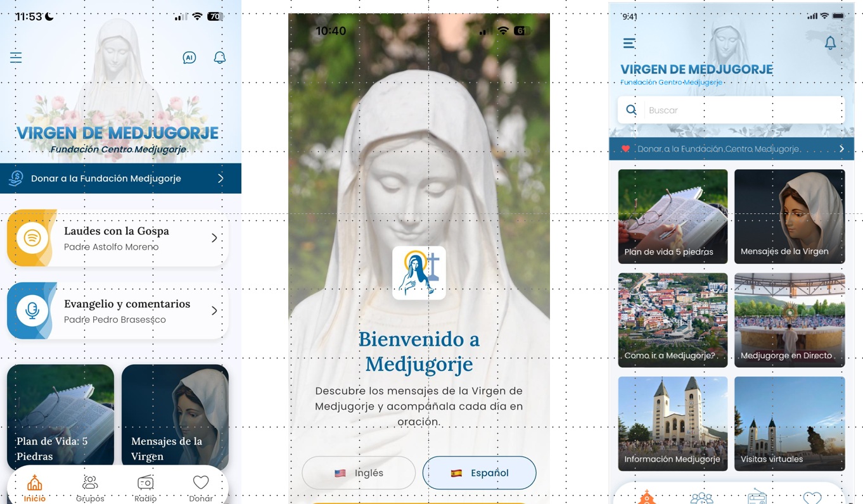This screenshot has width=863, height=504.
Task: Open Visitas virtuales thumbnail
Action: coord(789,424)
